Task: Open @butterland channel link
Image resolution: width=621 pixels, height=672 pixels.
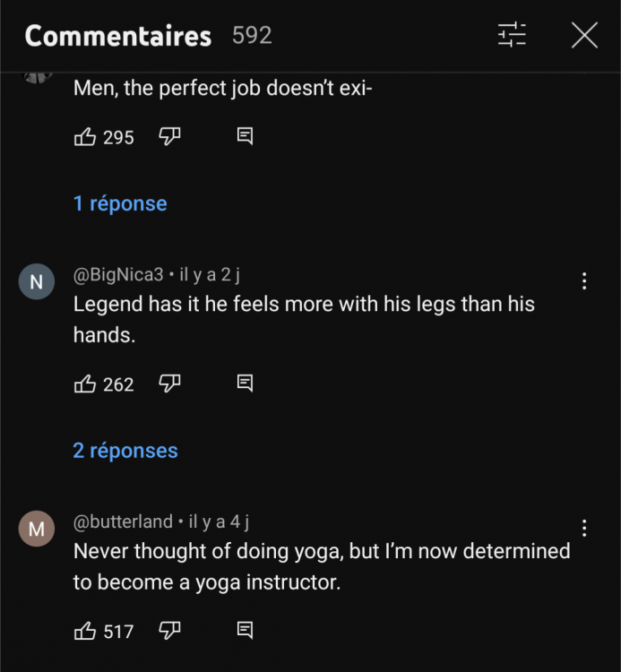Action: [x=123, y=522]
